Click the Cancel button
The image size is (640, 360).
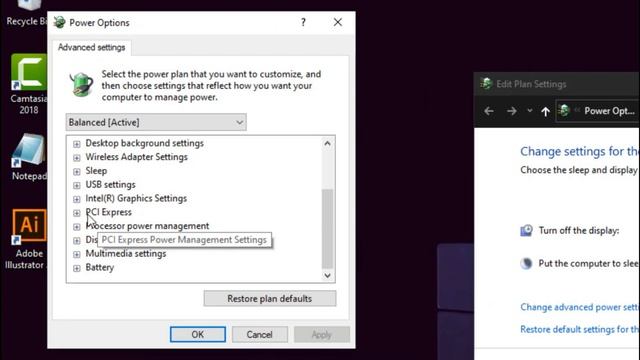(260, 335)
